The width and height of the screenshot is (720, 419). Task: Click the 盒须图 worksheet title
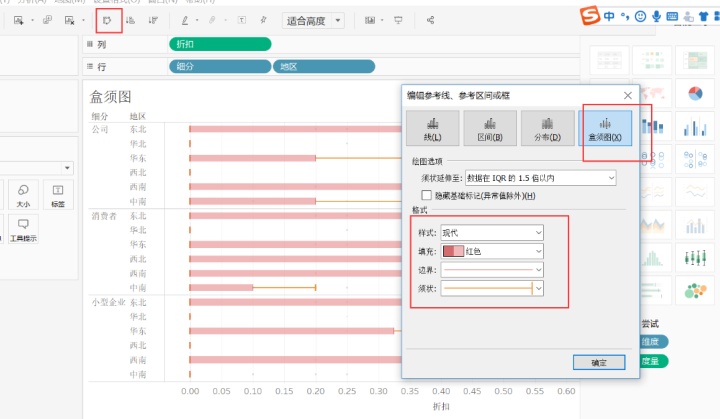pos(110,97)
